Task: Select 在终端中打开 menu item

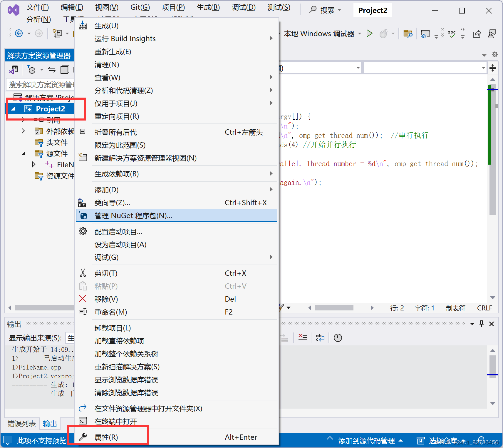Action: [177, 421]
